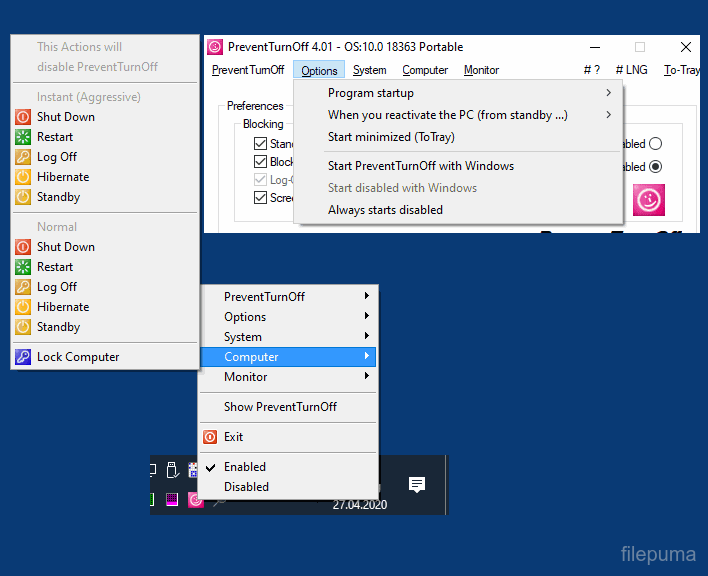708x576 pixels.
Task: Open the System menu in the menu bar
Action: pos(369,70)
